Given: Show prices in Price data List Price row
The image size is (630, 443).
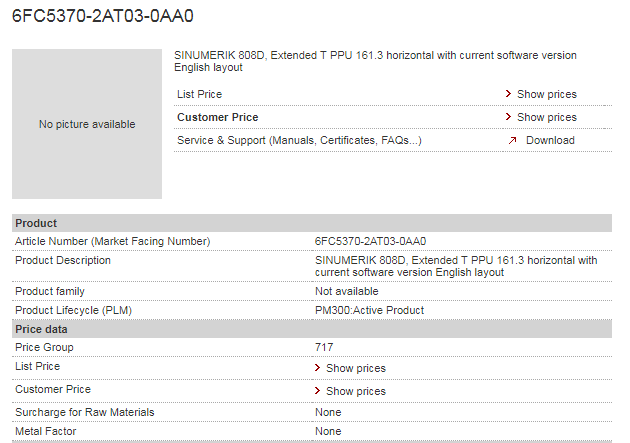Looking at the screenshot, I should coord(356,368).
